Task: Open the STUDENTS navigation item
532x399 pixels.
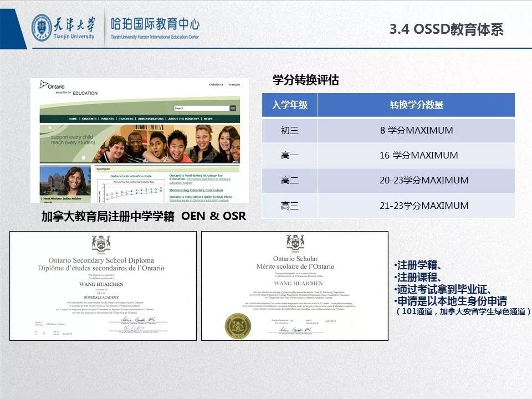Action: coord(89,119)
